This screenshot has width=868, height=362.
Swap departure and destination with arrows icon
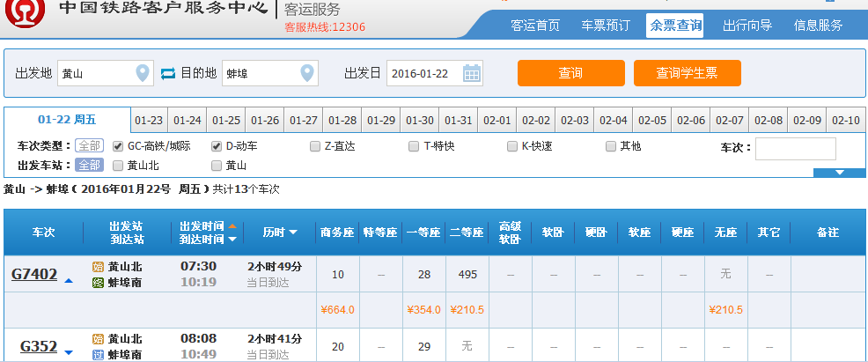click(168, 73)
